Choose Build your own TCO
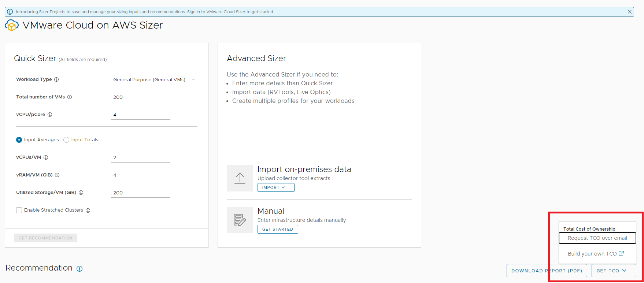 (x=596, y=254)
